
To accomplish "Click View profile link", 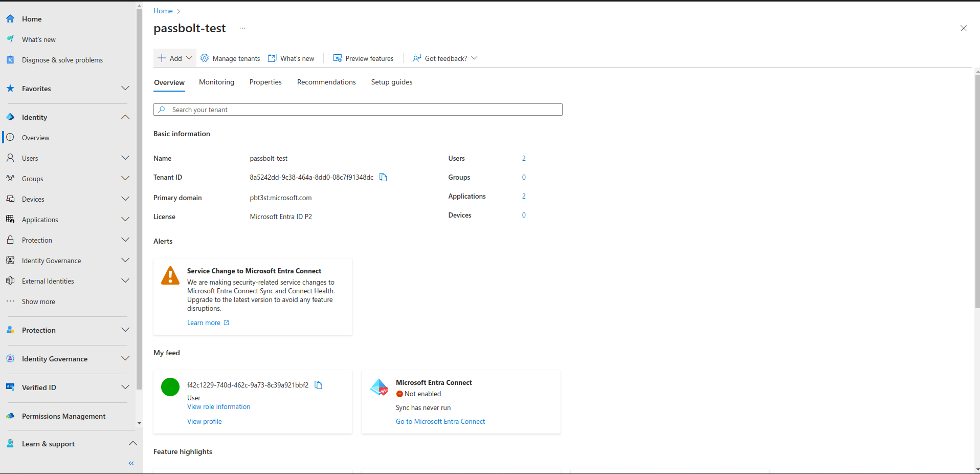I will coord(205,422).
